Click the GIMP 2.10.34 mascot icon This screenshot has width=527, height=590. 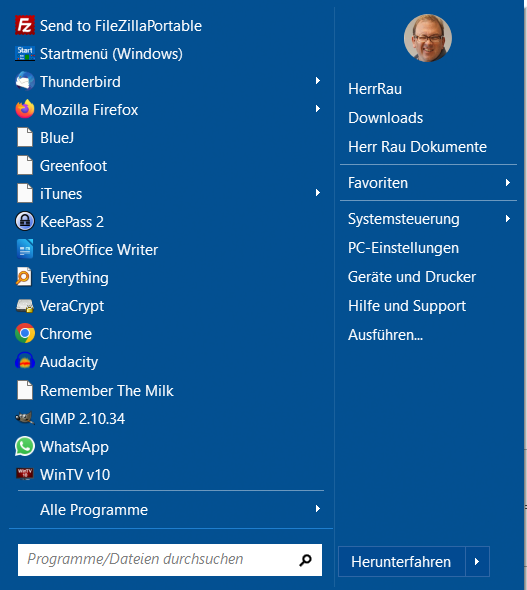pyautogui.click(x=25, y=418)
